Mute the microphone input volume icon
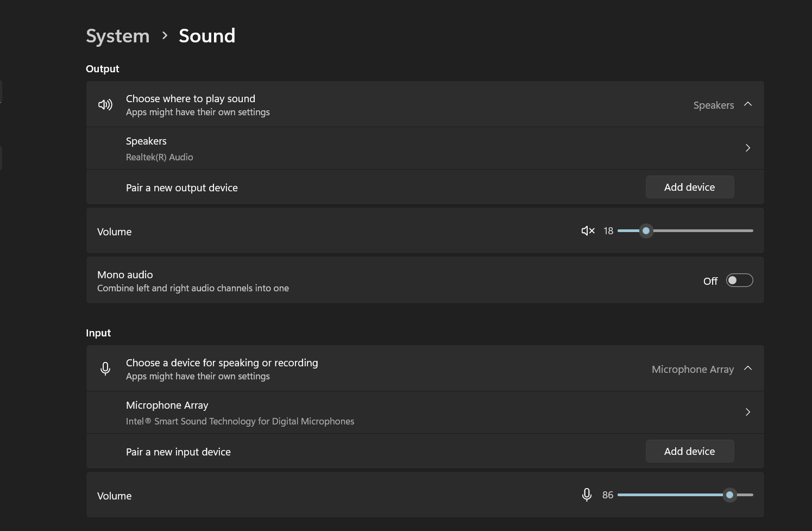 [587, 495]
